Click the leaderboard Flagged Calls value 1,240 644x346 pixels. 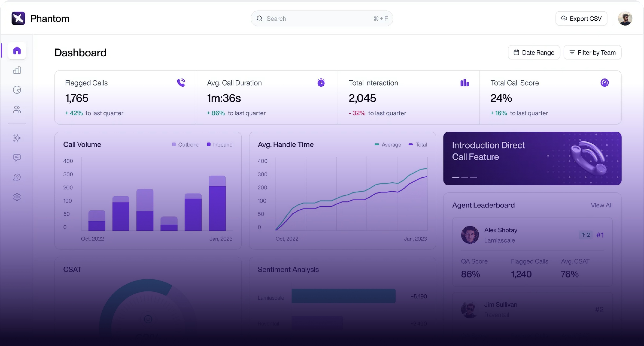click(x=521, y=274)
